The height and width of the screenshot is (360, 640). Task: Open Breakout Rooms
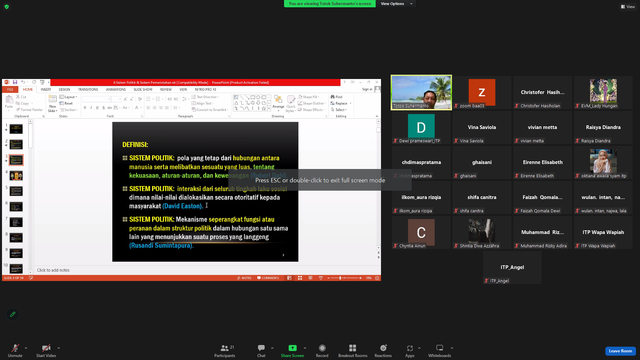(x=353, y=350)
